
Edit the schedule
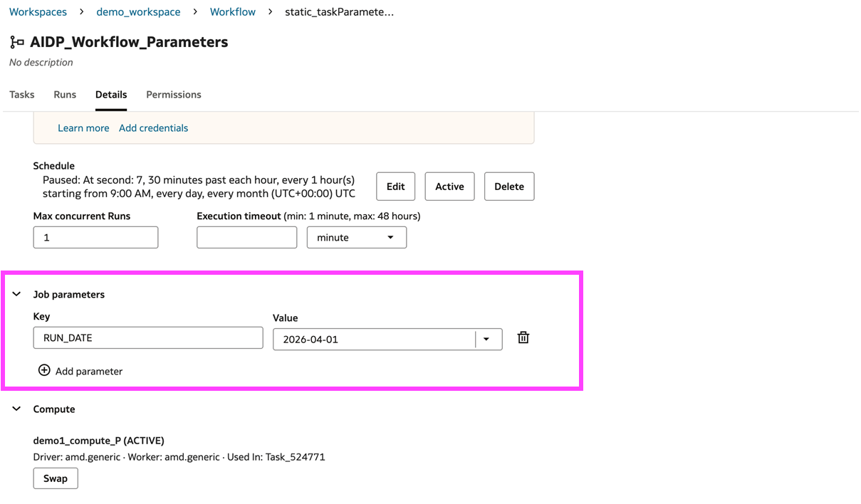pos(395,187)
